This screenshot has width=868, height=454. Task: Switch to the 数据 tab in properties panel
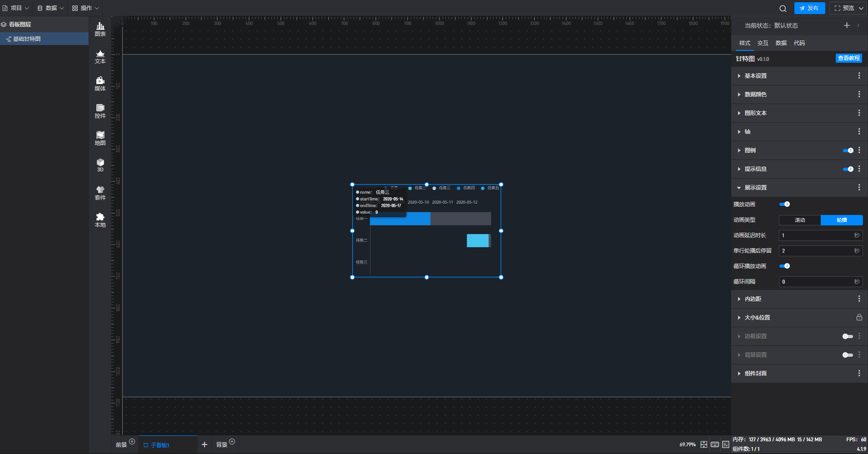click(x=781, y=43)
